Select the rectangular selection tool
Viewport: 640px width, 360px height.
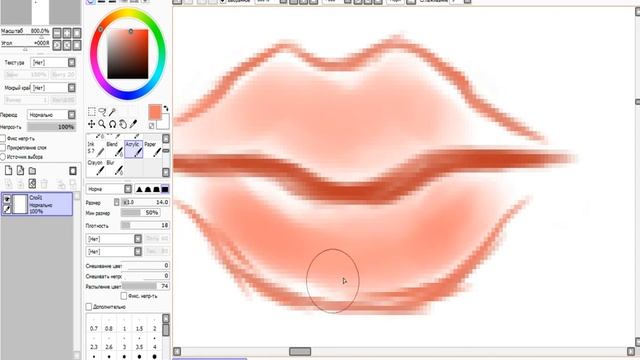point(92,111)
